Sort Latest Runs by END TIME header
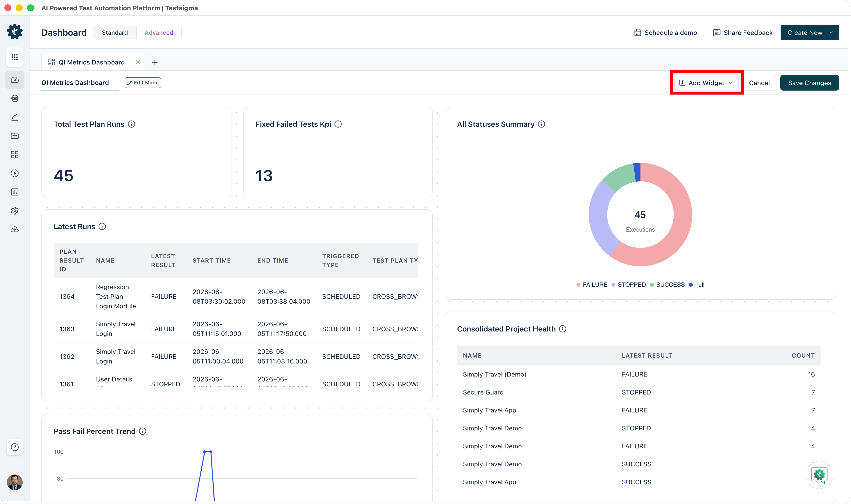The image size is (851, 504). click(273, 261)
